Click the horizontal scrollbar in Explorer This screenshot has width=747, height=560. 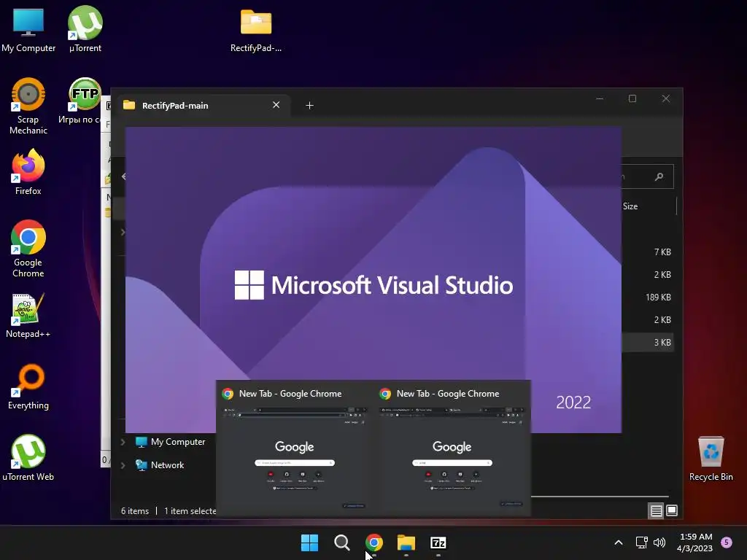tap(600, 497)
